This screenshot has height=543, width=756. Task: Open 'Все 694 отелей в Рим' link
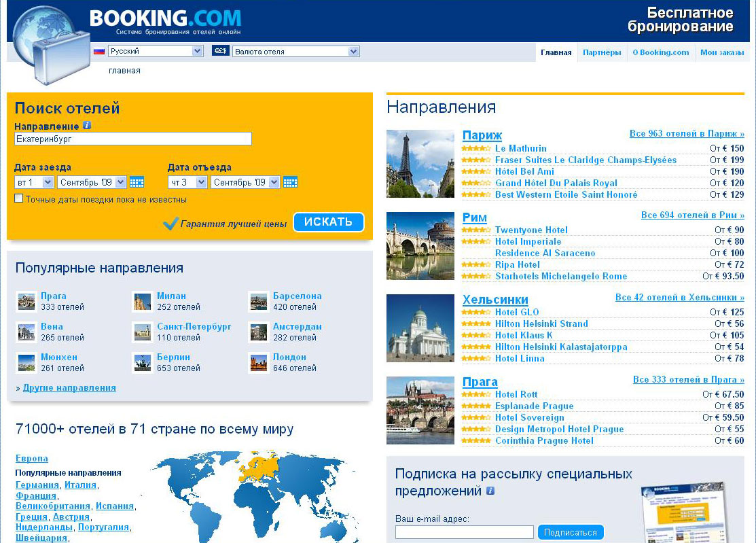tap(692, 215)
